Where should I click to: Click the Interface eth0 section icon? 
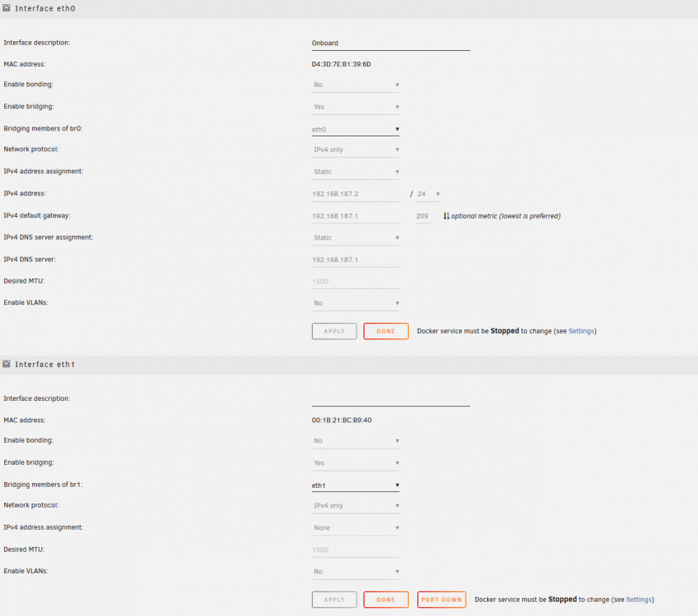coord(7,8)
